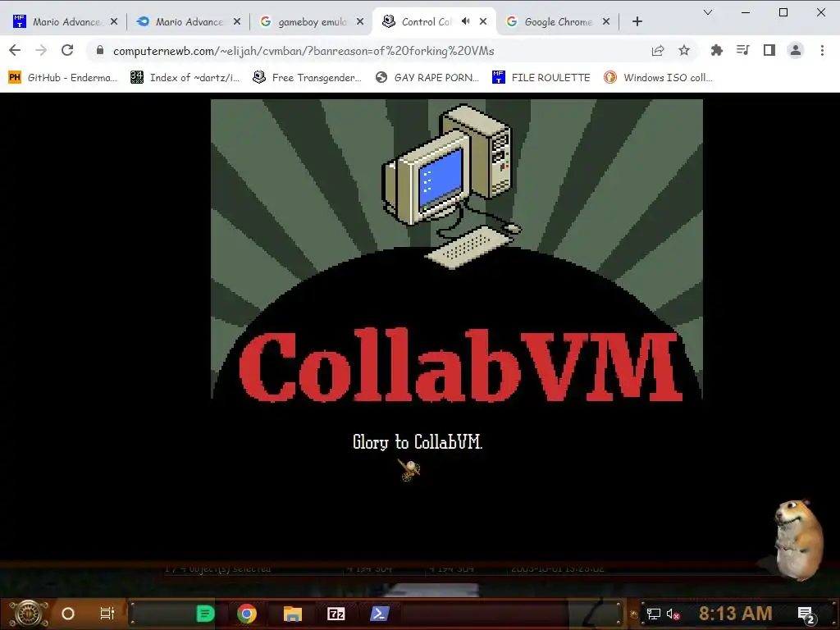The width and height of the screenshot is (840, 630).
Task: Click the 8:13 AM clock
Action: pos(736,614)
